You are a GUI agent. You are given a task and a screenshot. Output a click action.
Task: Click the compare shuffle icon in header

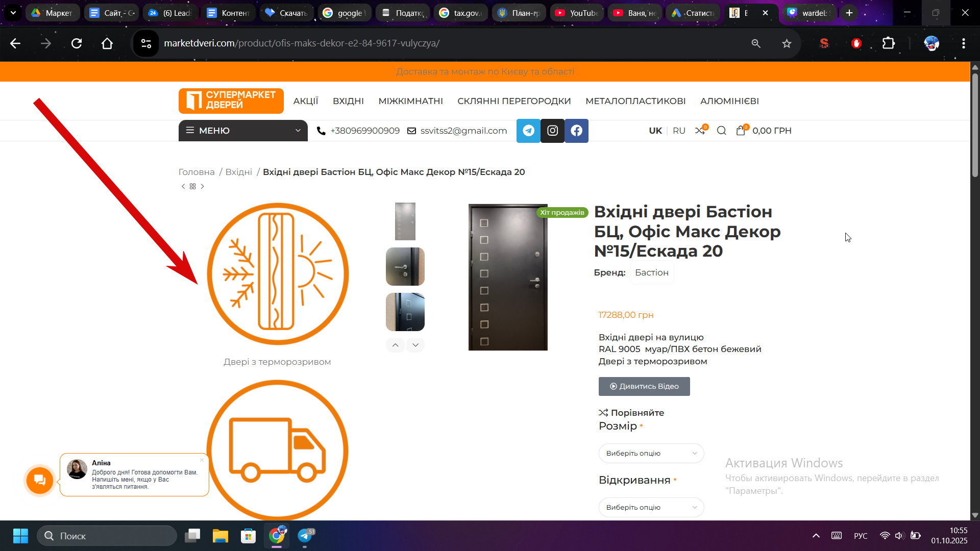pos(700,131)
